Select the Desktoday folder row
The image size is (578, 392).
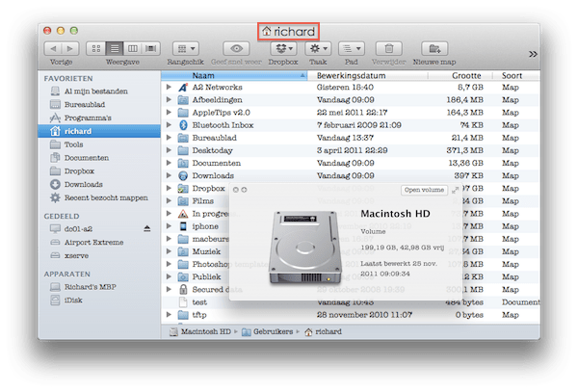[x=351, y=150]
